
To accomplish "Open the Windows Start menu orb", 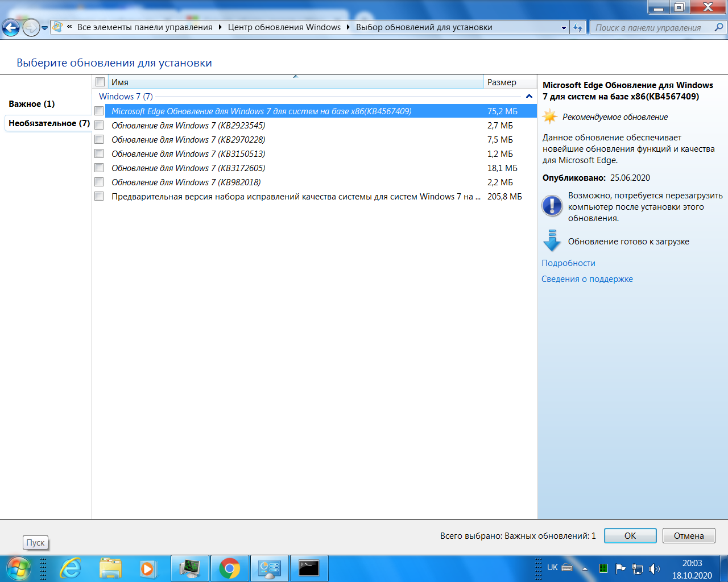I will [x=18, y=568].
